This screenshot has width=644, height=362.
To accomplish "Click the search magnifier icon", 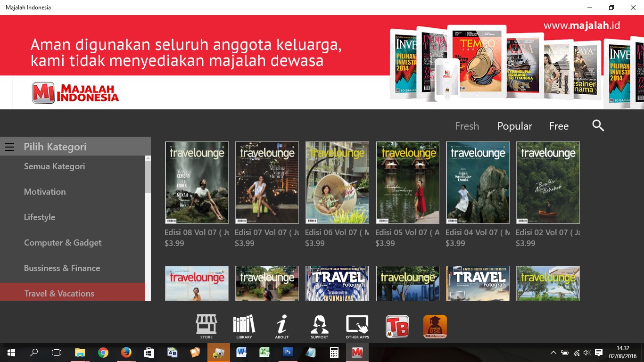I will tap(598, 125).
